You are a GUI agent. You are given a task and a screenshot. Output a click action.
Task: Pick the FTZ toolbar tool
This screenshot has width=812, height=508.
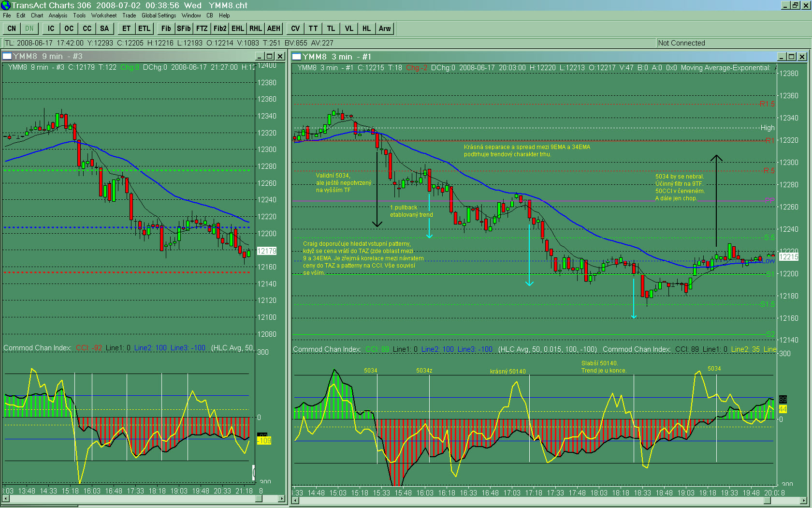tap(202, 29)
